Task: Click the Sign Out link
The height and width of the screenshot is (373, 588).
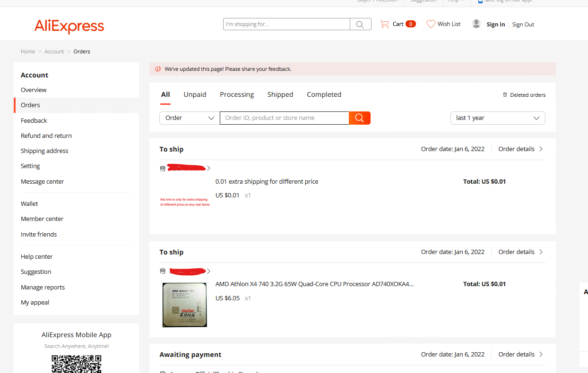Action: click(523, 25)
